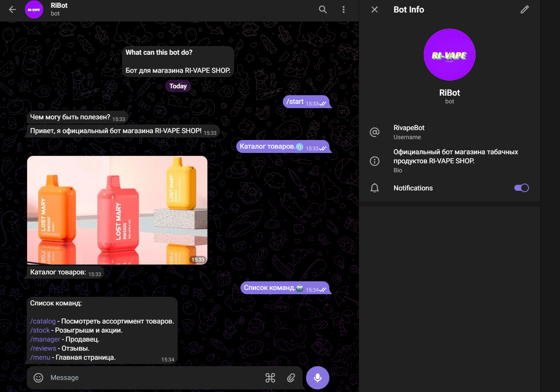Click the /manager command link
The width and height of the screenshot is (560, 392).
point(45,339)
